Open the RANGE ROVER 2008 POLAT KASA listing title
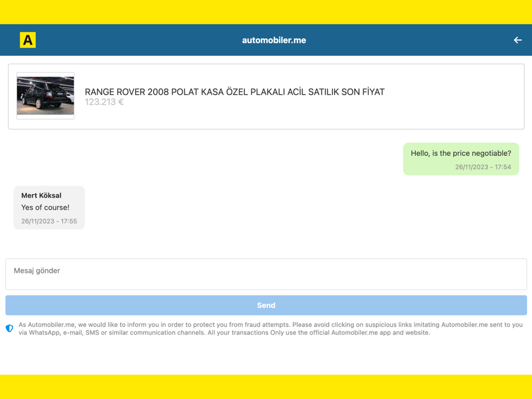Screen dimensions: 532x399 coord(235,92)
